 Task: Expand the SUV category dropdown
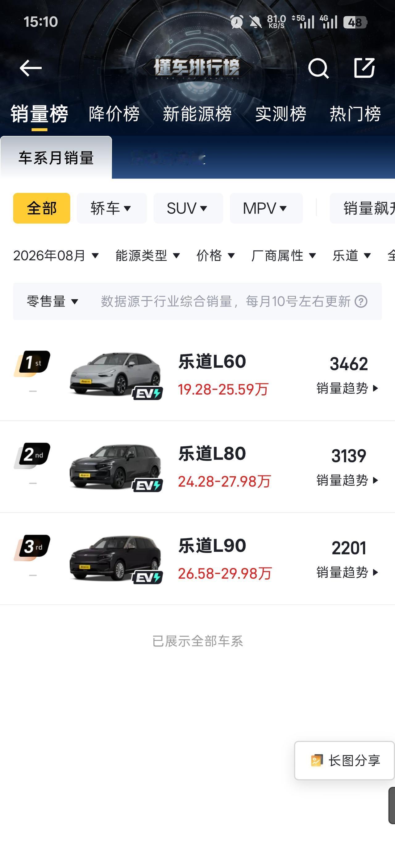point(188,208)
